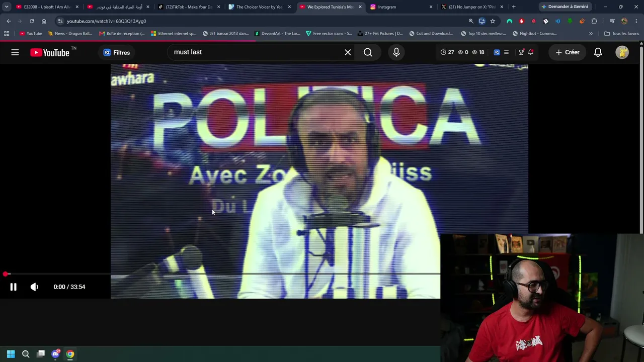This screenshot has width=644, height=362.
Task: Open the Windows Start menu
Action: 11,354
